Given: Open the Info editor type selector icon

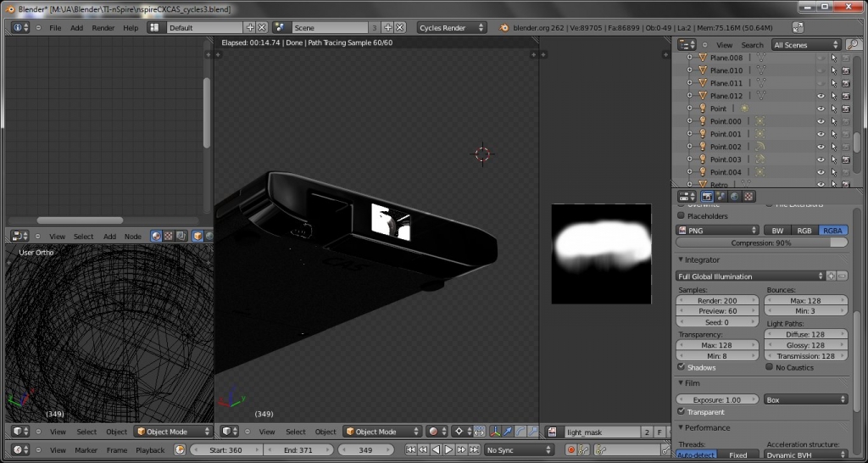Looking at the screenshot, I should pyautogui.click(x=20, y=27).
